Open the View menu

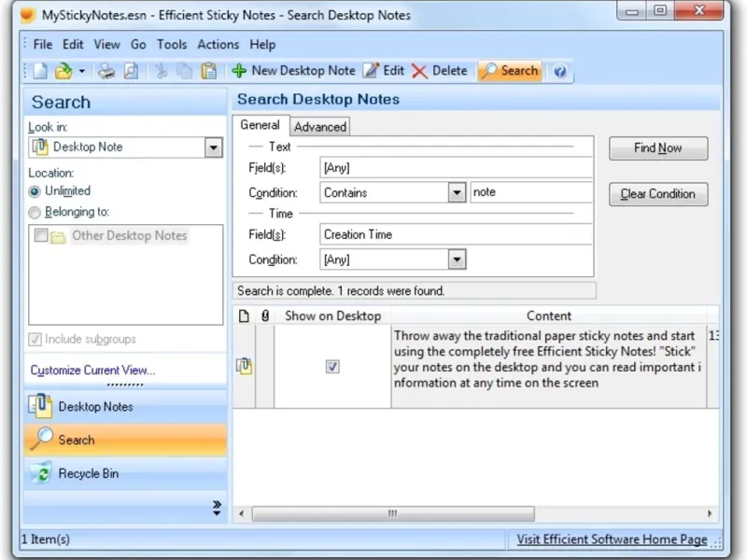pyautogui.click(x=106, y=44)
